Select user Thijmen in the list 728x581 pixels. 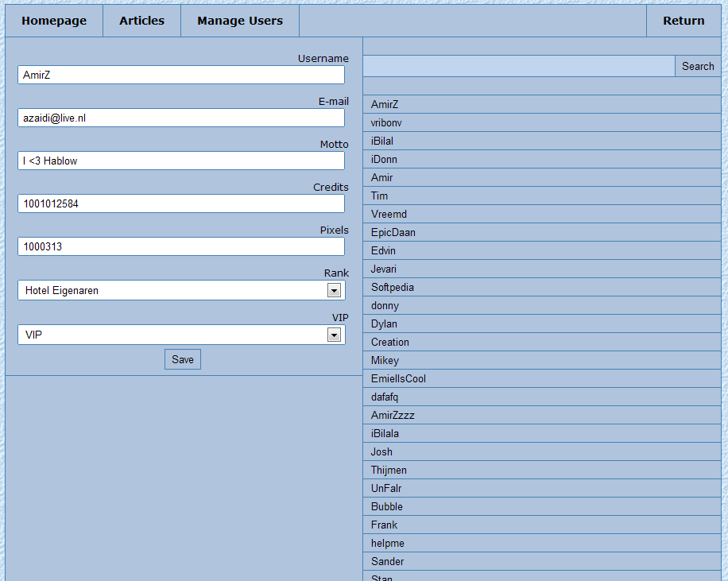coord(389,470)
